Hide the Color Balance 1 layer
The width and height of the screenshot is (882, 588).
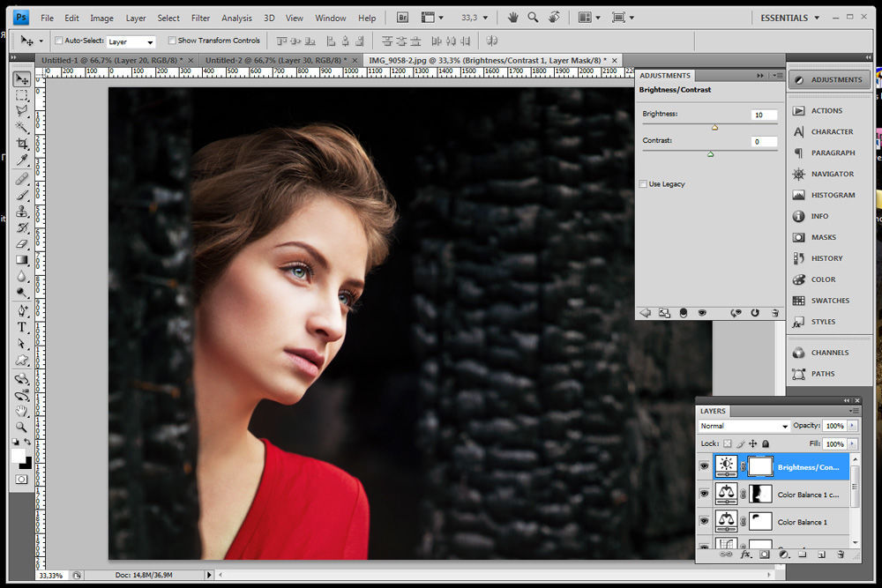(x=704, y=521)
